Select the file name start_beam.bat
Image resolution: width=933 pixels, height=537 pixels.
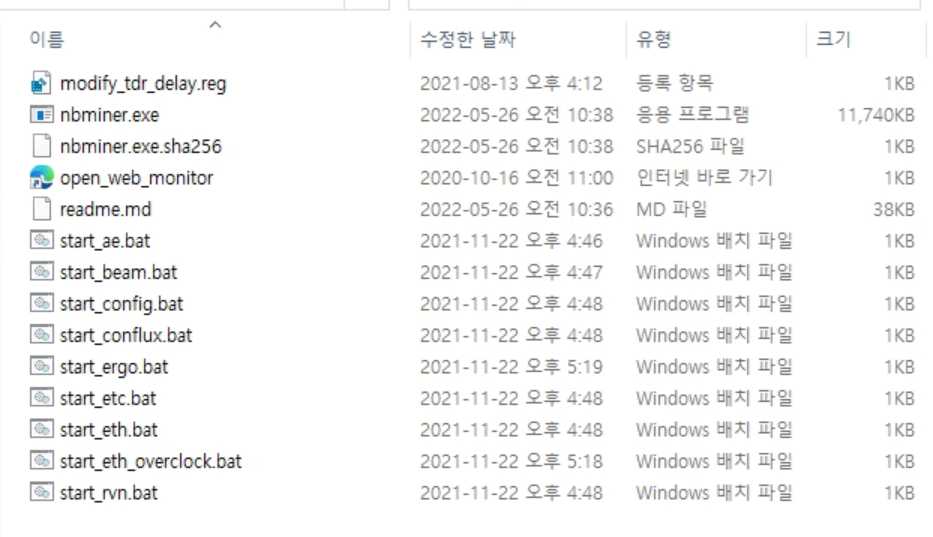pos(118,272)
